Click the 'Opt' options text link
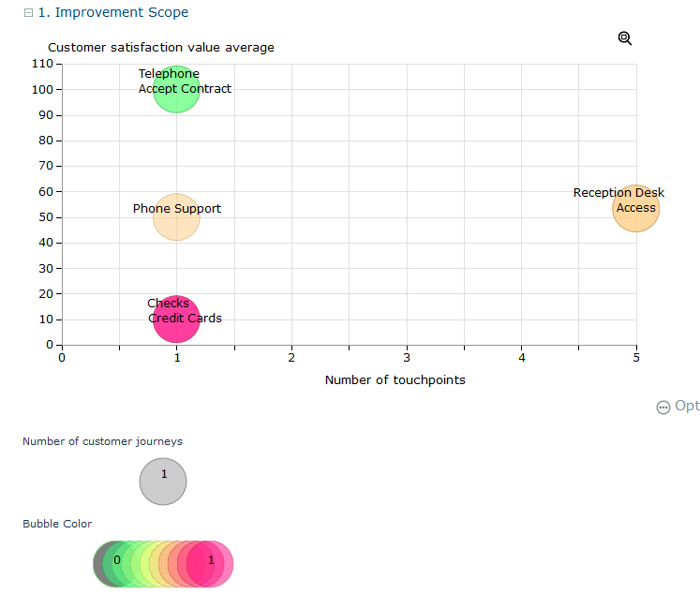The height and width of the screenshot is (594, 700). (687, 407)
